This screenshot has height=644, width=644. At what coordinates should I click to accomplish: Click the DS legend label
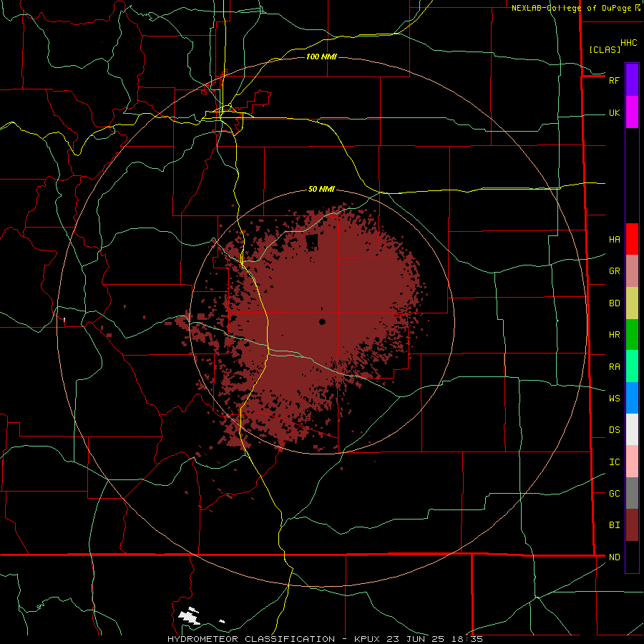[614, 430]
